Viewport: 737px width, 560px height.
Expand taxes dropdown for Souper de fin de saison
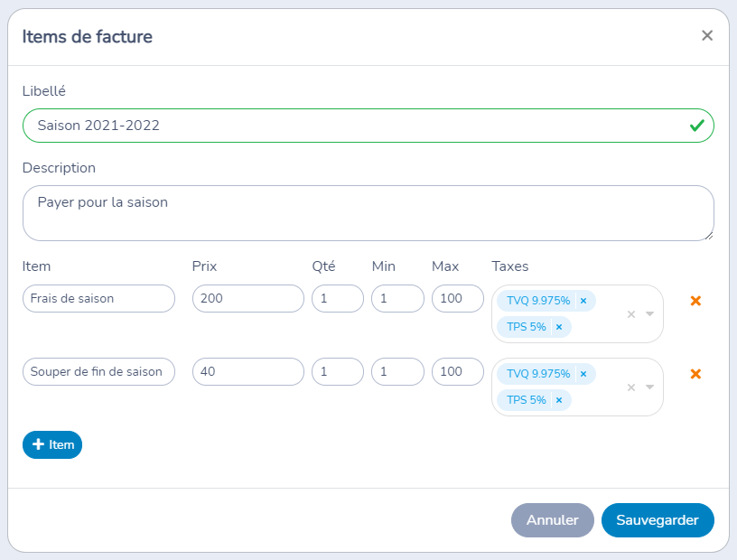[x=649, y=387]
